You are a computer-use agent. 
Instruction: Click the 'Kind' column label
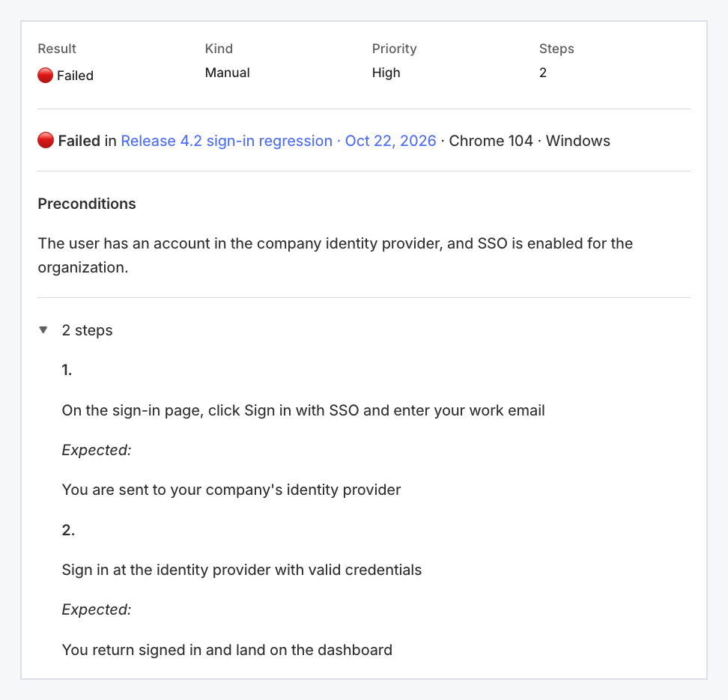click(x=219, y=49)
